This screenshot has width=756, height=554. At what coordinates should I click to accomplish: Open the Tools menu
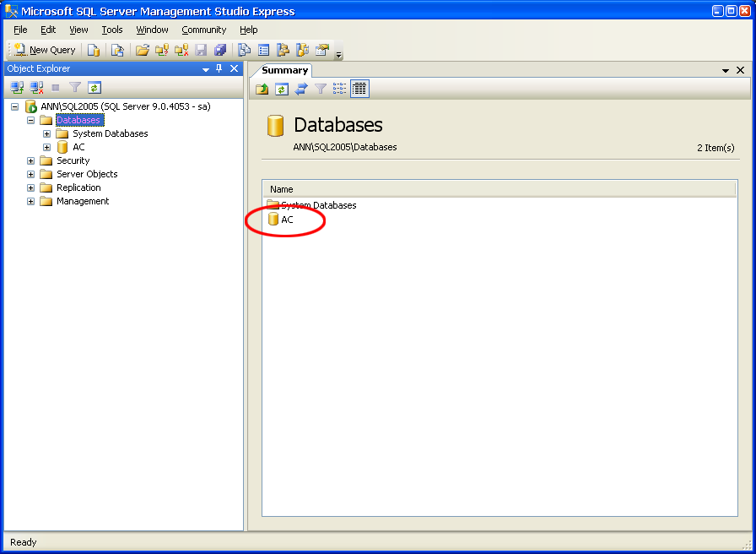point(112,30)
